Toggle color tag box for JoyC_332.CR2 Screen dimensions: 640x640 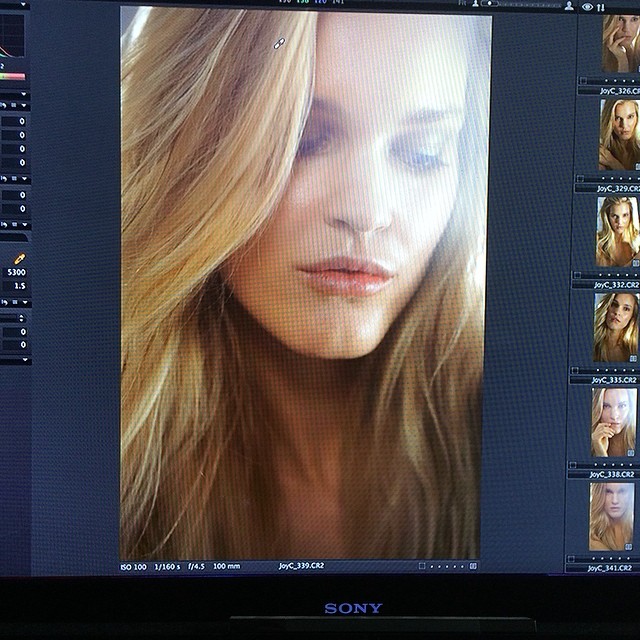pos(577,275)
